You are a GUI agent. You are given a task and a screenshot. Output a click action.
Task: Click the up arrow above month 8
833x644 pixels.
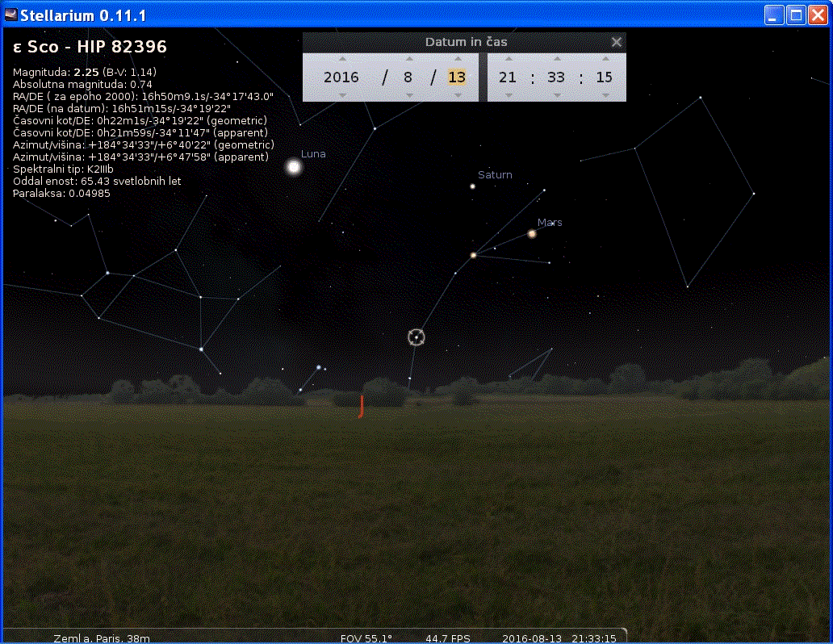click(x=408, y=59)
